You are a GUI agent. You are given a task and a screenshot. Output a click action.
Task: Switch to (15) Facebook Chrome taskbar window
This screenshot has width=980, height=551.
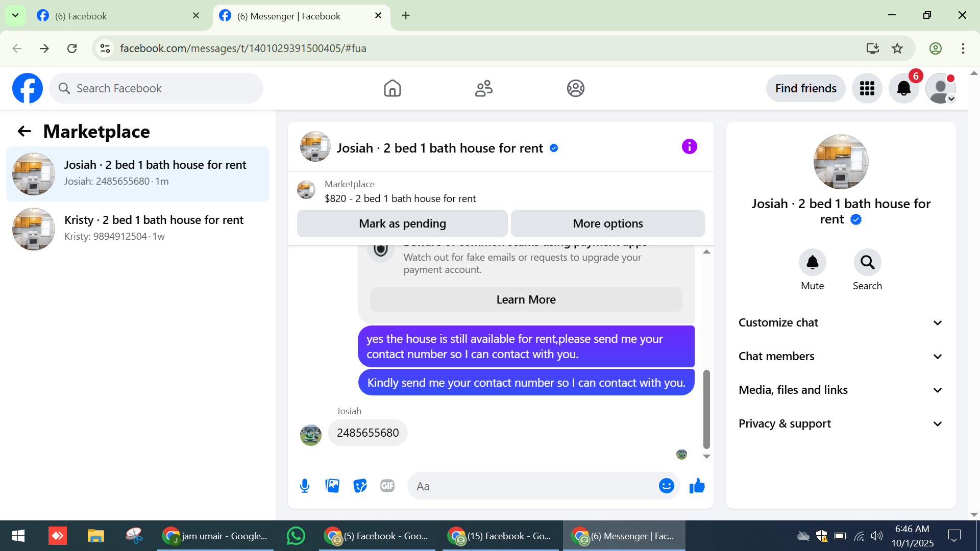[500, 536]
